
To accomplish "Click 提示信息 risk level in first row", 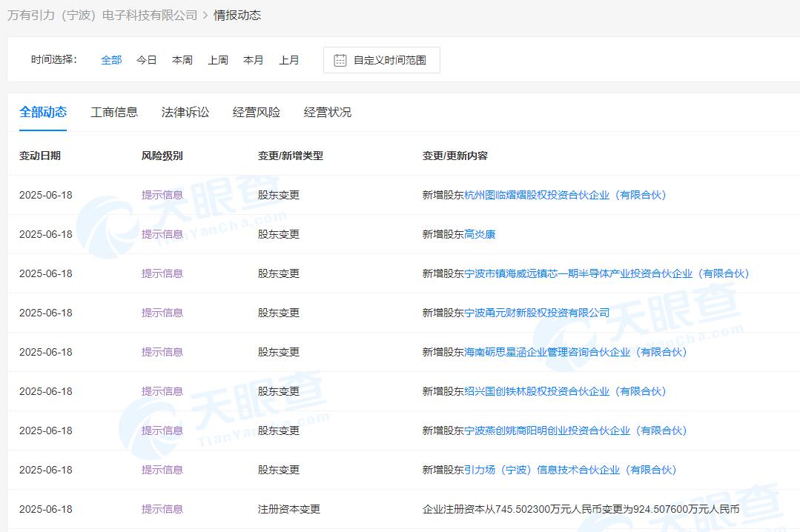I will point(162,196).
